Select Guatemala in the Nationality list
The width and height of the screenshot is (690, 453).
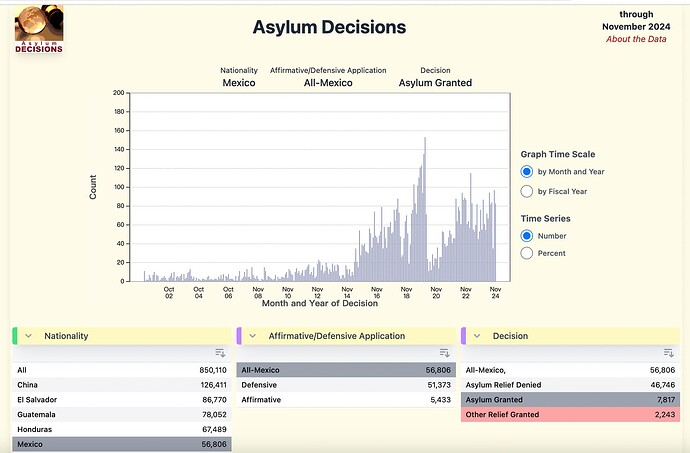pos(122,414)
